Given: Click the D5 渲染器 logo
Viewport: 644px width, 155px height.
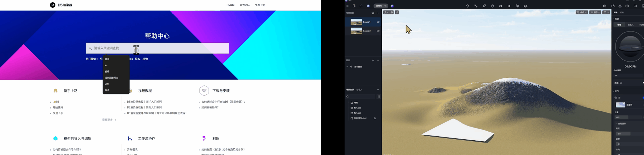Looking at the screenshot, I should click(x=61, y=5).
